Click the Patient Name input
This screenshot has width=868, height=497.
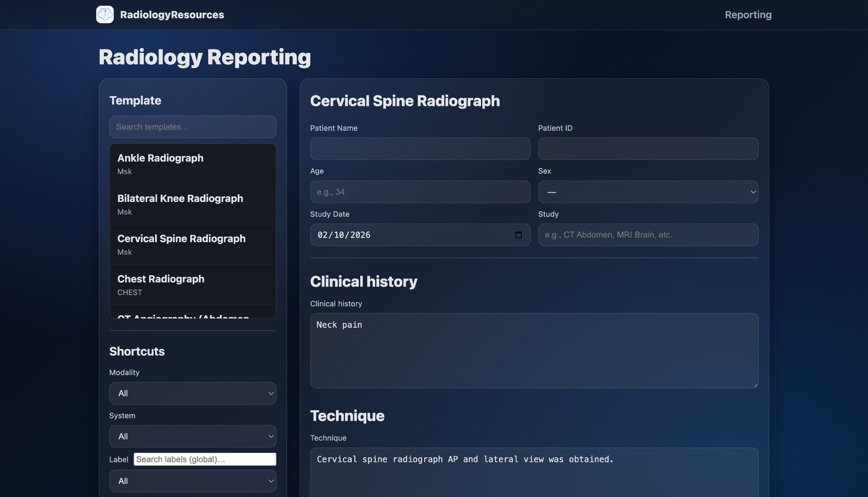coord(420,149)
